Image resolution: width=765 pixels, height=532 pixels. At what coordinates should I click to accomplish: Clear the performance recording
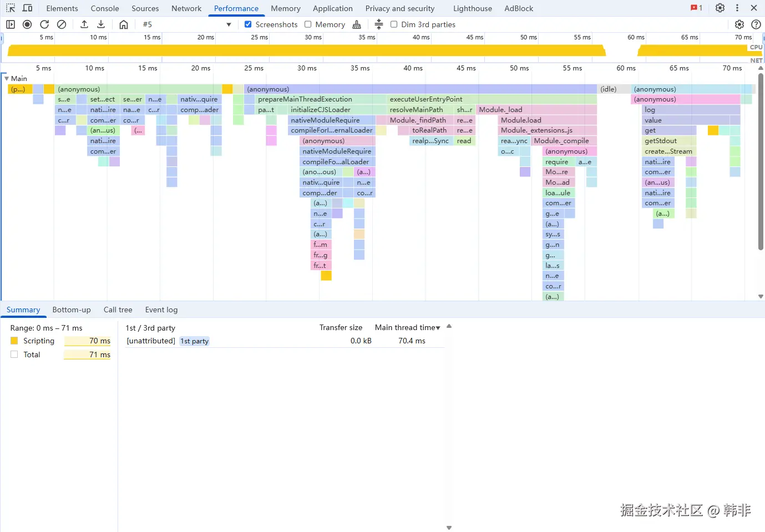click(62, 24)
